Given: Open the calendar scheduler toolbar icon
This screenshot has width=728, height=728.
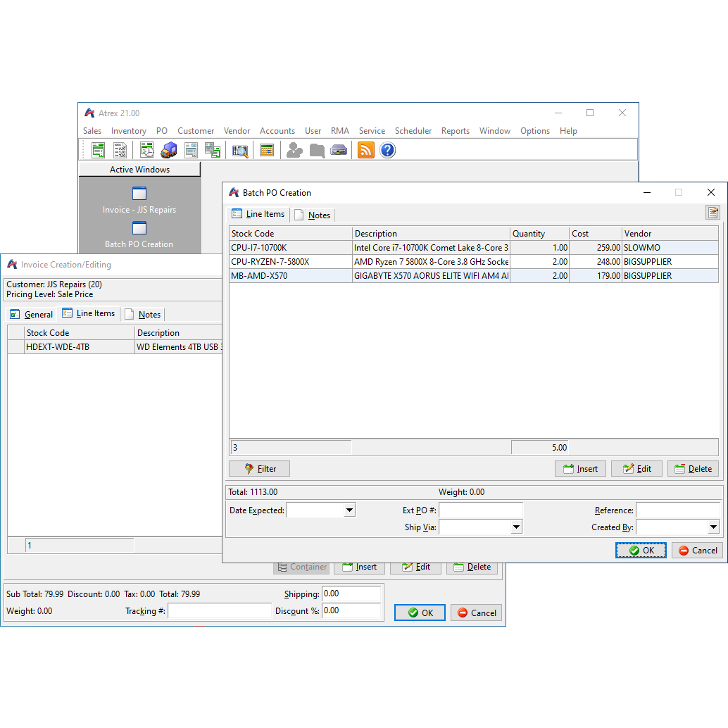Looking at the screenshot, I should pyautogui.click(x=267, y=151).
